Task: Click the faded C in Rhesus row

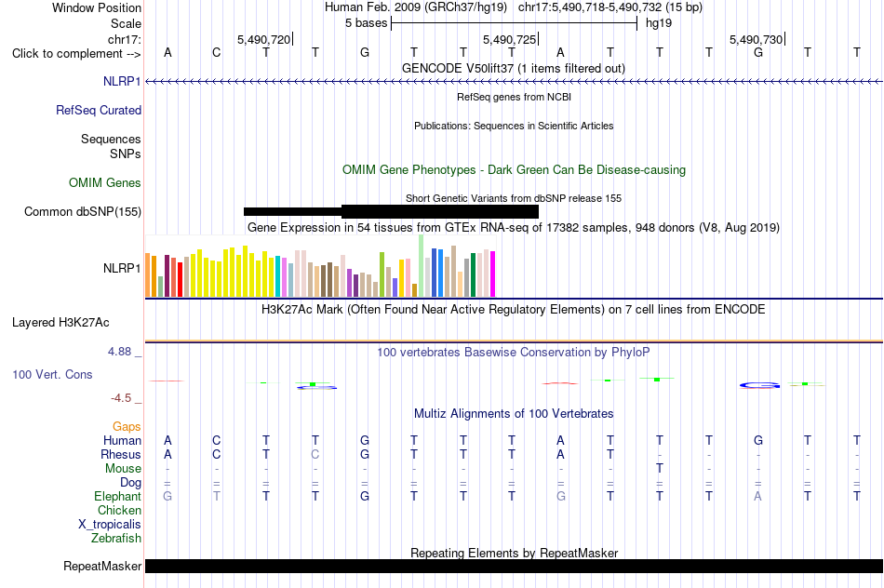Action: pos(315,454)
